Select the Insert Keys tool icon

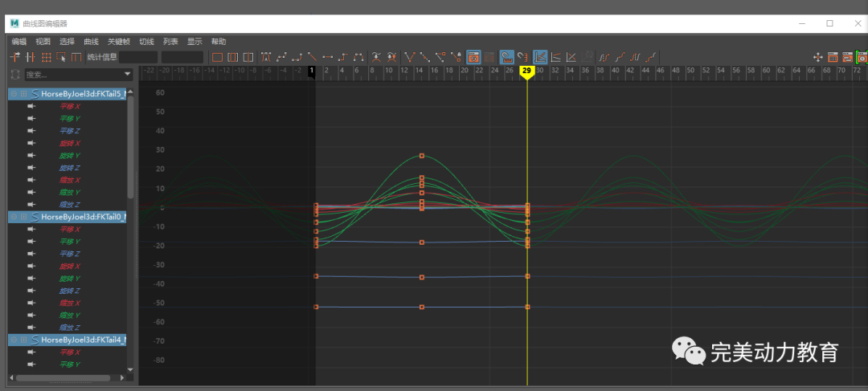(x=30, y=57)
